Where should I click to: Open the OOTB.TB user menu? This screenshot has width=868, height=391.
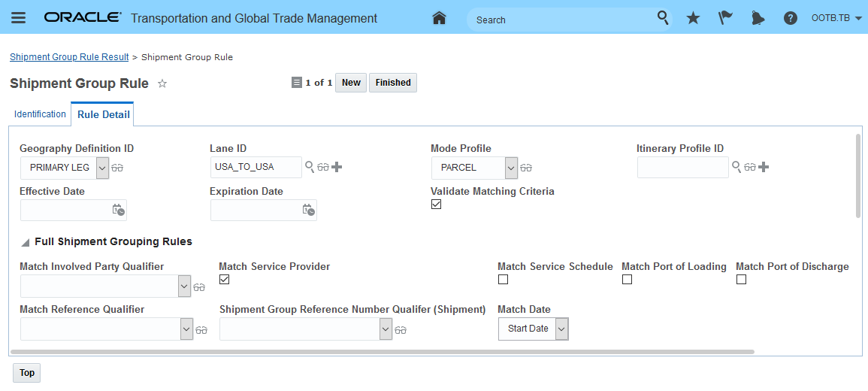tap(836, 18)
